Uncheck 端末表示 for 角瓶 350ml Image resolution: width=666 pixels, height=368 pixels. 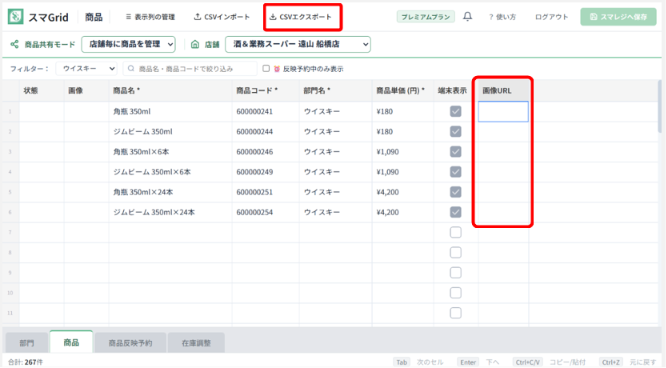tap(455, 111)
